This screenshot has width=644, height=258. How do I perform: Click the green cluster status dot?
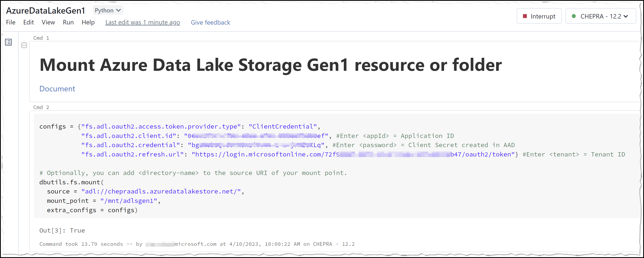tap(574, 16)
